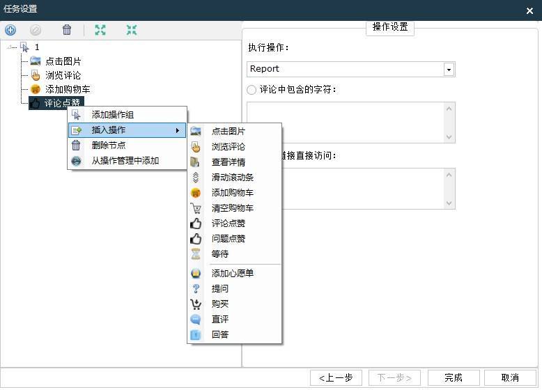The image size is (542, 392).
Task: Click the green collapse-all arrows icon
Action: pos(132,30)
